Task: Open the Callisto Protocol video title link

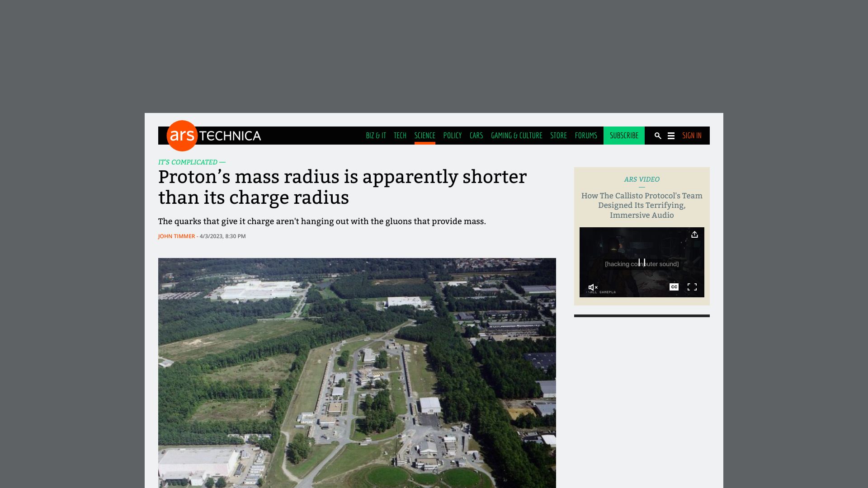Action: point(642,205)
